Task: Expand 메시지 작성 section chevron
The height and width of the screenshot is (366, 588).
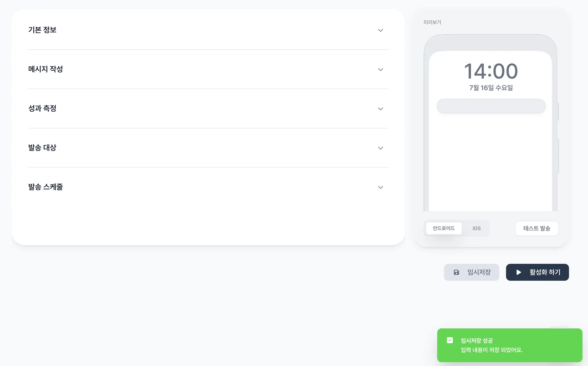Action: [380, 69]
